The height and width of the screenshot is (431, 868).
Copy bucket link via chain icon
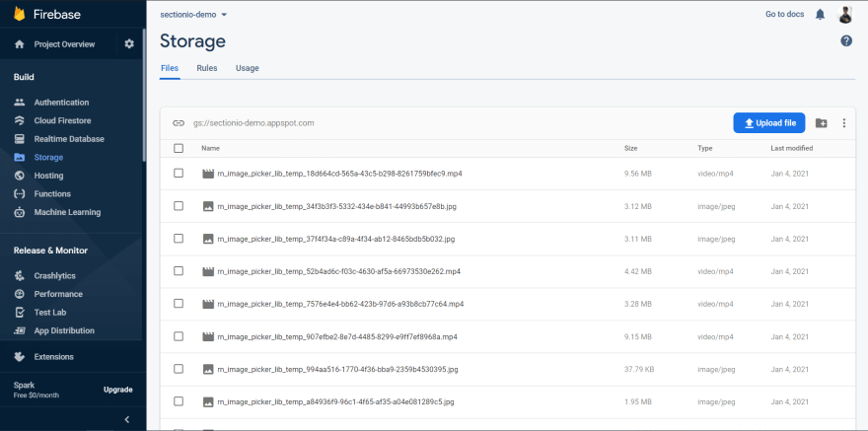[x=179, y=123]
